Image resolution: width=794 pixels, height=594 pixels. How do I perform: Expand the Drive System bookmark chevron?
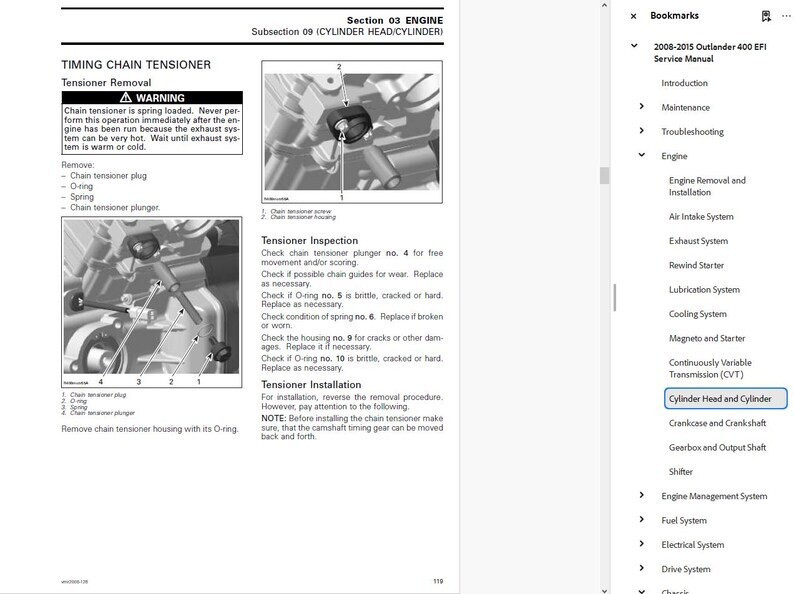[x=641, y=569]
